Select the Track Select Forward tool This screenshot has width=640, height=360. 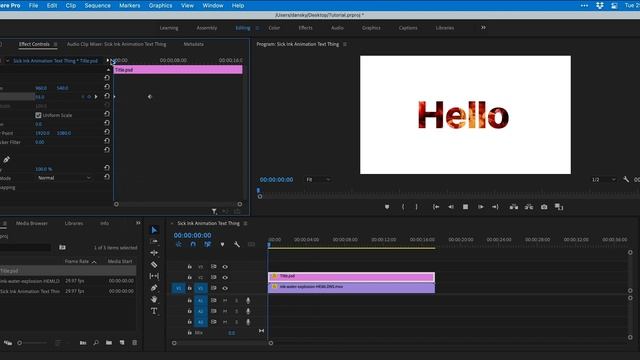154,242
